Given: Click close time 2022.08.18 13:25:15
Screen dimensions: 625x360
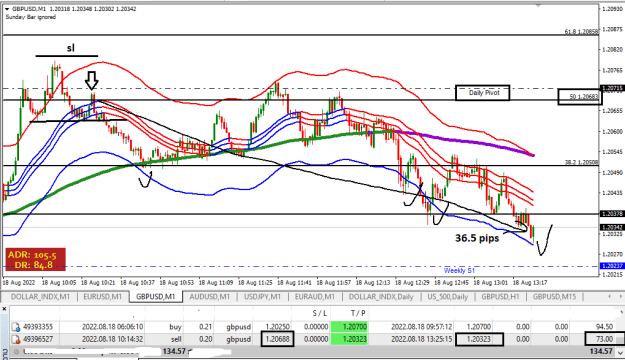Looking at the screenshot, I should click(x=421, y=339).
